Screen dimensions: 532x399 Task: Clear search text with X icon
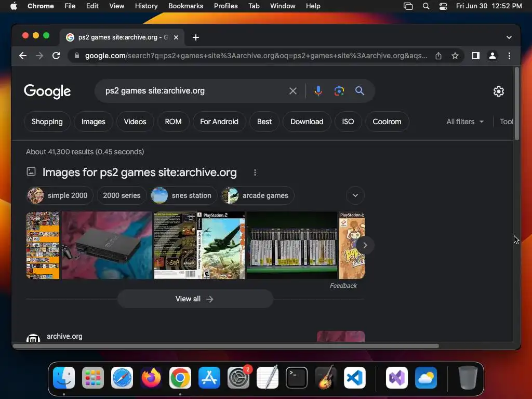click(x=293, y=91)
